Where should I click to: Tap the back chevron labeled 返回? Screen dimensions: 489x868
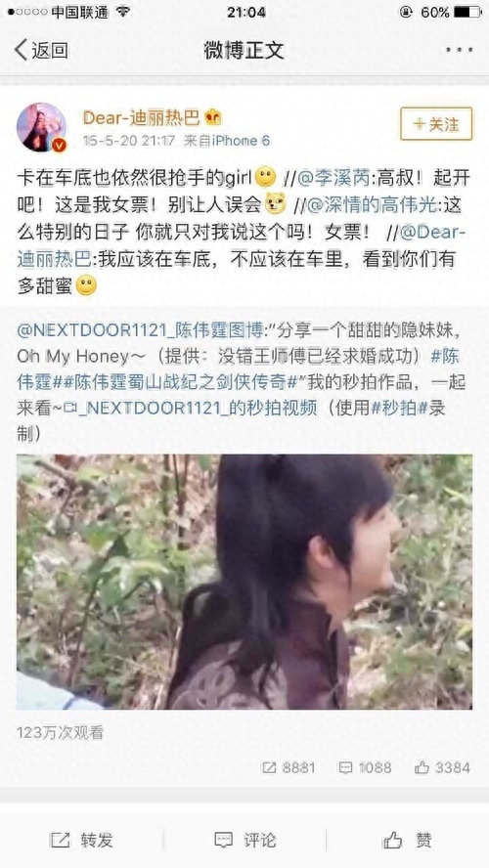click(41, 51)
